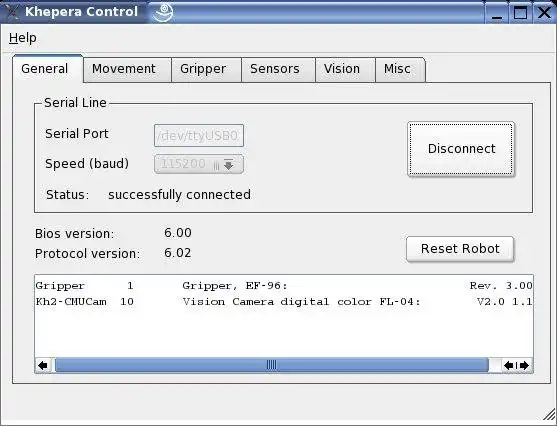557x426 pixels.
Task: Click the Bios version value 6.00
Action: pyautogui.click(x=178, y=233)
